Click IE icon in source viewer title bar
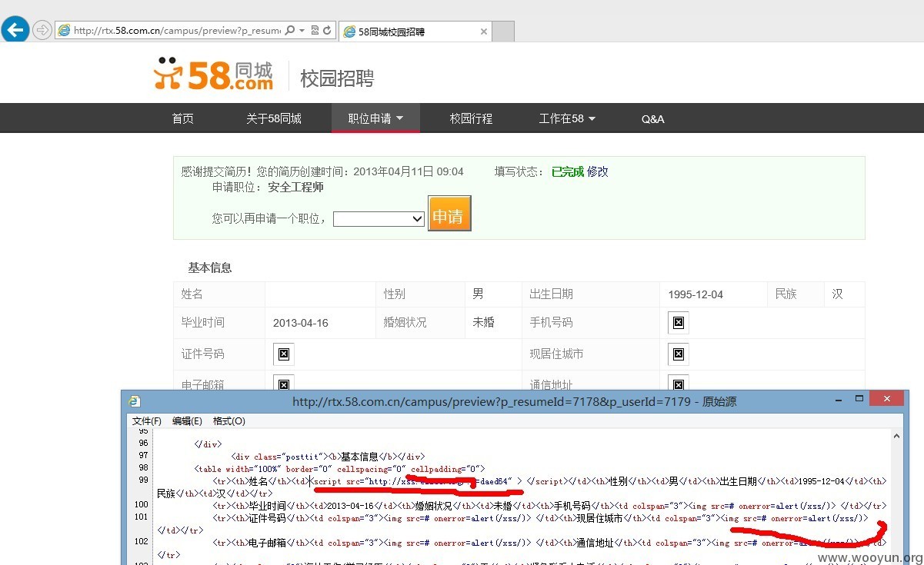The image size is (924, 565). coord(135,400)
